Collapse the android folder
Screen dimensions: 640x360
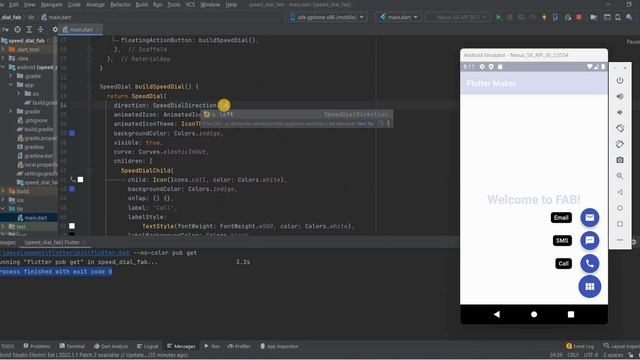[x=3, y=67]
